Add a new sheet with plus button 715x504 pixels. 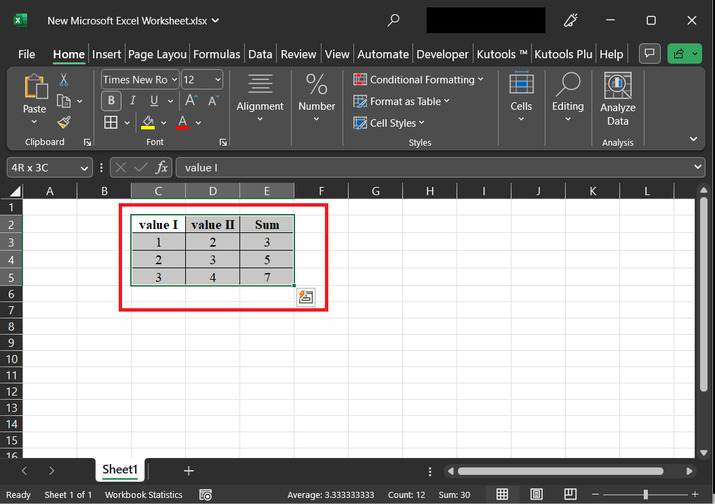[x=188, y=470]
